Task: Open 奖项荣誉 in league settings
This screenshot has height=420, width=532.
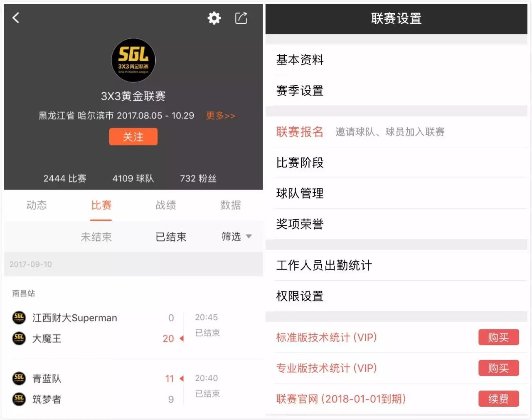Action: click(397, 224)
